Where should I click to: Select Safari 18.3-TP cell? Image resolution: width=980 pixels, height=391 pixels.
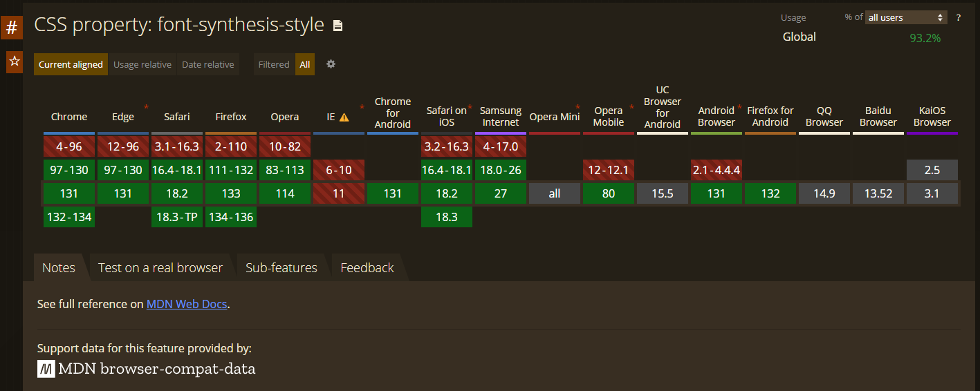(x=177, y=217)
